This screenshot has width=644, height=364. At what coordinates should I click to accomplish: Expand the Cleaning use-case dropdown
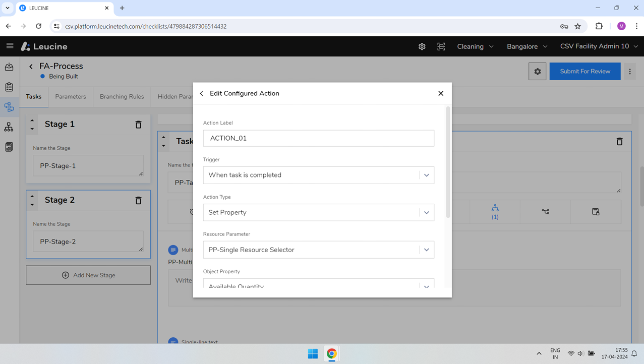pyautogui.click(x=475, y=46)
